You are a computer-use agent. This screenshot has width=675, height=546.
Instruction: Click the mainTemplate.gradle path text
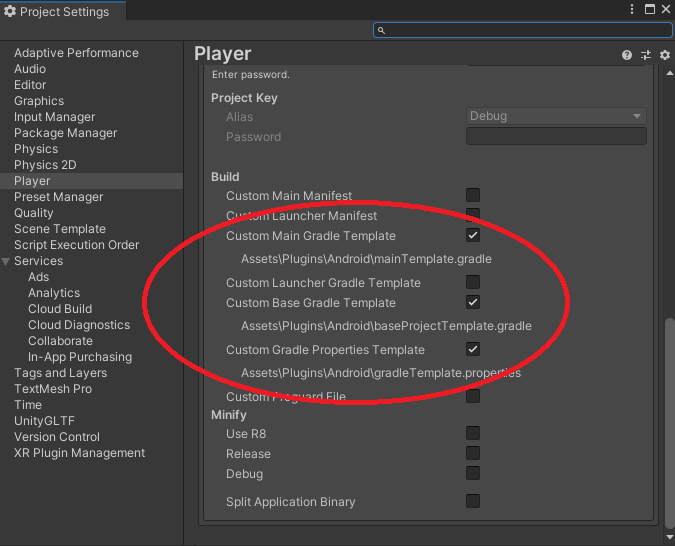pos(366,259)
